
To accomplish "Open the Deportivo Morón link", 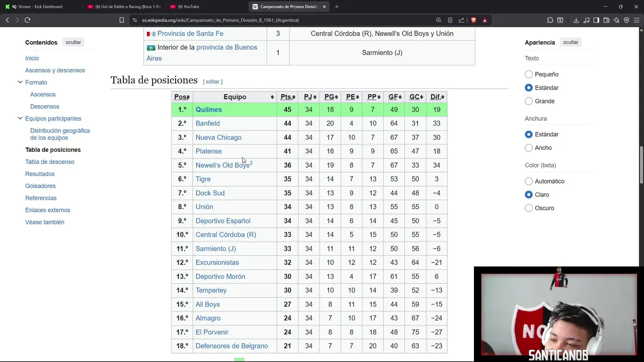I will click(220, 277).
